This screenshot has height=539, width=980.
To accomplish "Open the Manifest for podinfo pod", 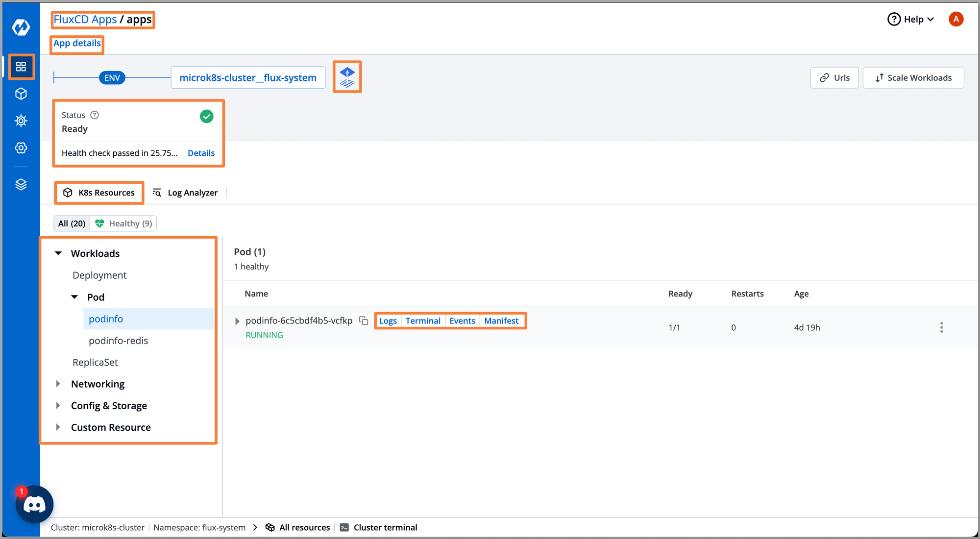I will [501, 320].
